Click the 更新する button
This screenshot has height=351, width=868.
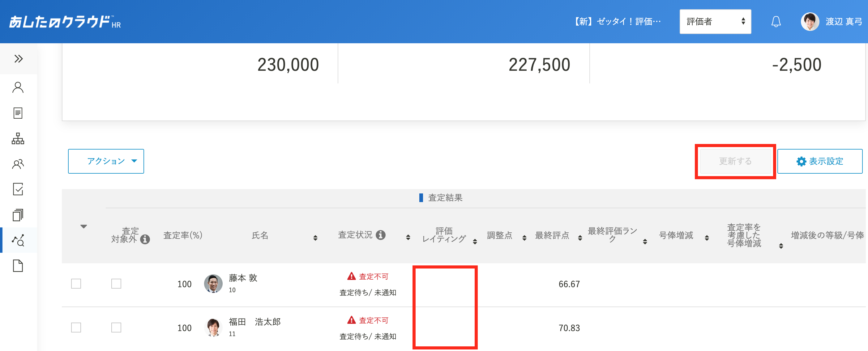[x=735, y=161]
